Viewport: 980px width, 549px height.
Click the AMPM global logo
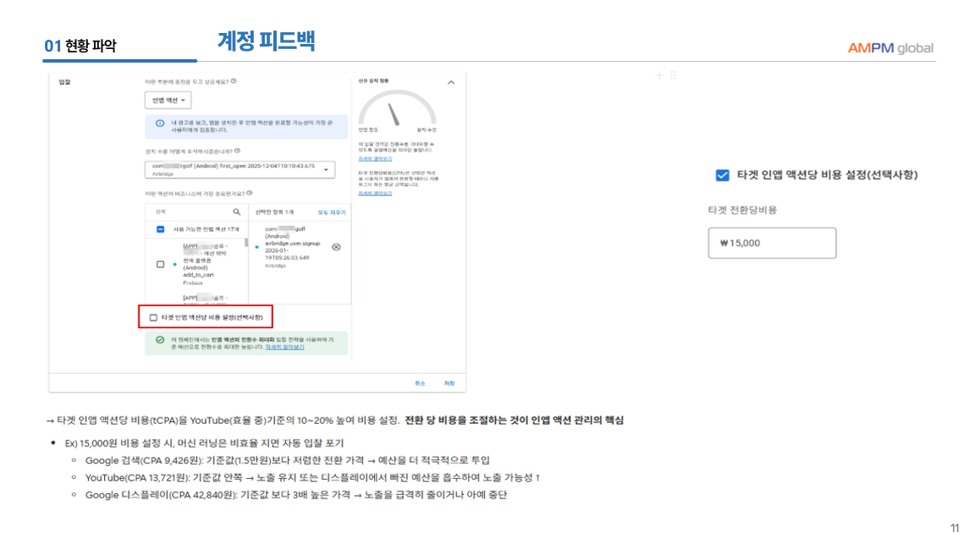[890, 48]
